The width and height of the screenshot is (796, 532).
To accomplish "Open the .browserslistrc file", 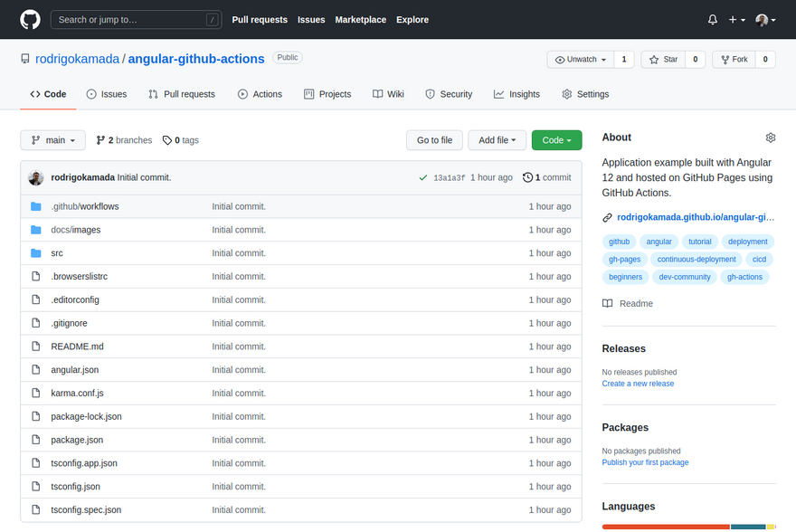I will click(x=80, y=277).
